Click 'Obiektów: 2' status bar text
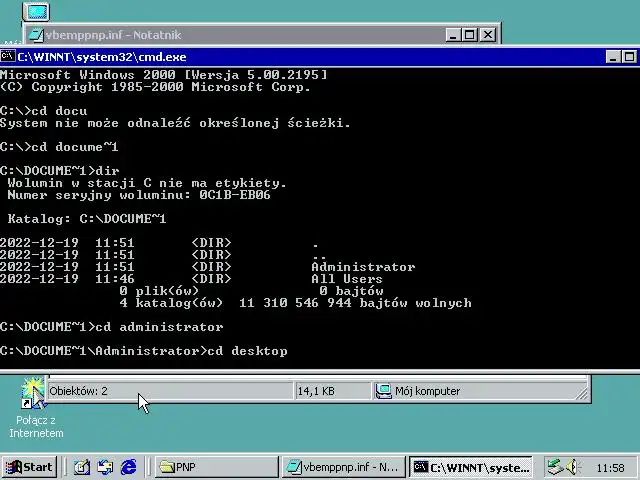Image resolution: width=640 pixels, height=480 pixels. [x=78, y=391]
